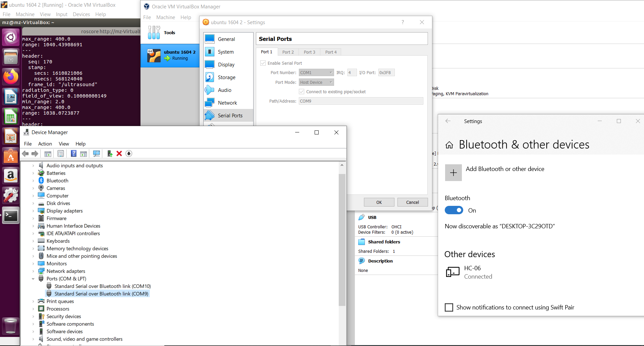
Task: Open Port Number COM1 dropdown
Action: pos(316,72)
